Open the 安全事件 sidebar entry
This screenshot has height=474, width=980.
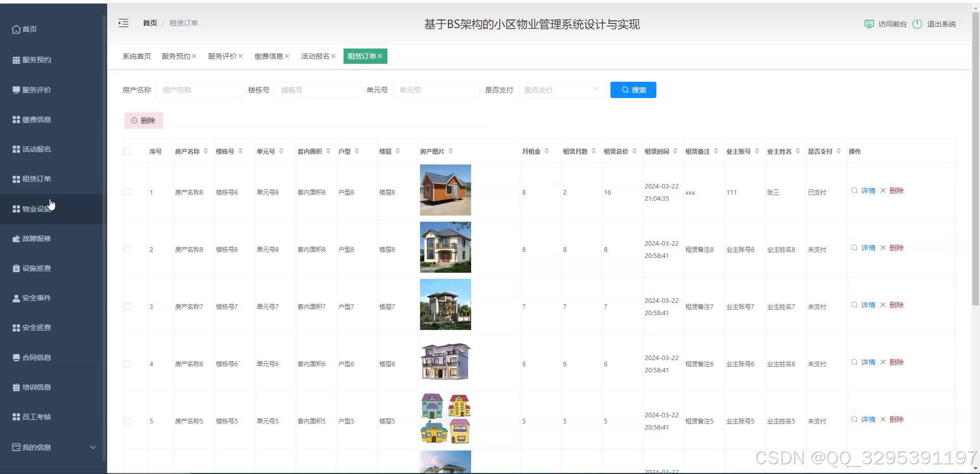36,298
